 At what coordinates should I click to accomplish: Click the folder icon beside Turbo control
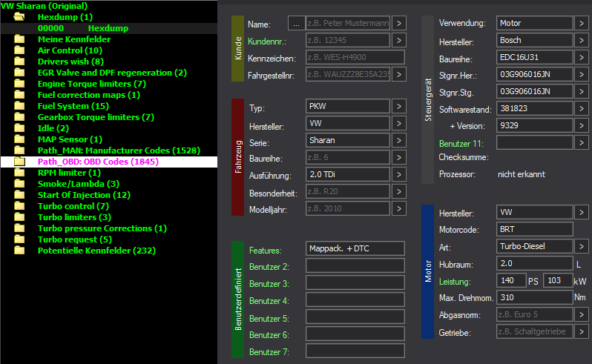[20, 206]
